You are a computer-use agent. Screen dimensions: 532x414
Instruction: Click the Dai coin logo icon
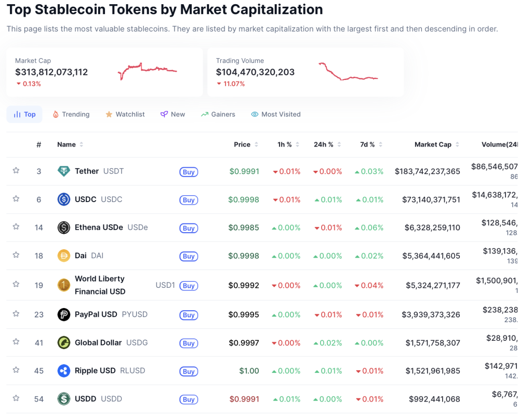click(63, 256)
